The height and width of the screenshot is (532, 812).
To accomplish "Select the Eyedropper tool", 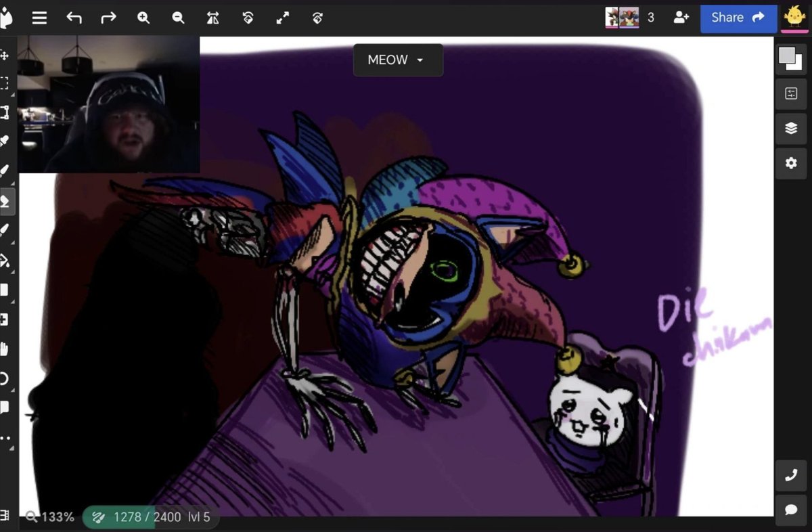I will pyautogui.click(x=4, y=141).
